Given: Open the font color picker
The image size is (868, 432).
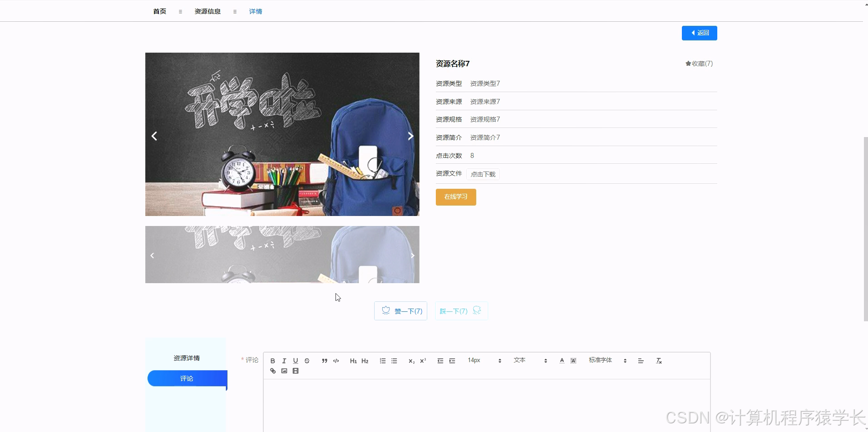Looking at the screenshot, I should point(561,360).
